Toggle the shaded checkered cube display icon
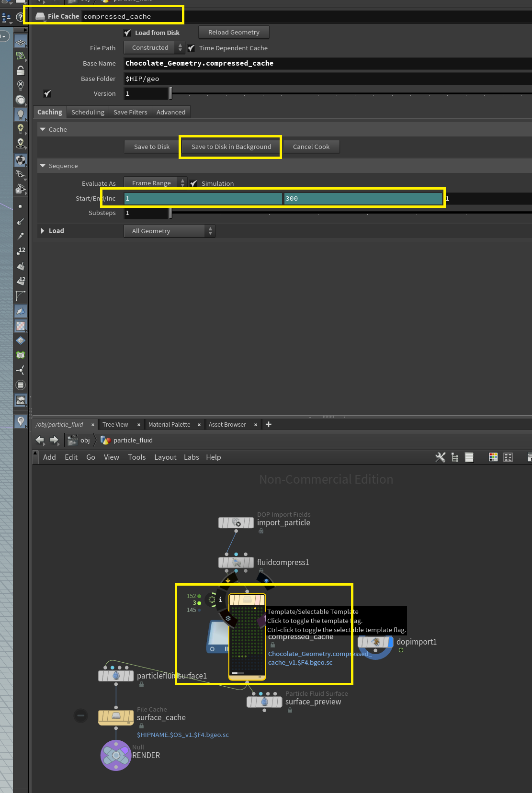This screenshot has height=793, width=532. point(21,160)
